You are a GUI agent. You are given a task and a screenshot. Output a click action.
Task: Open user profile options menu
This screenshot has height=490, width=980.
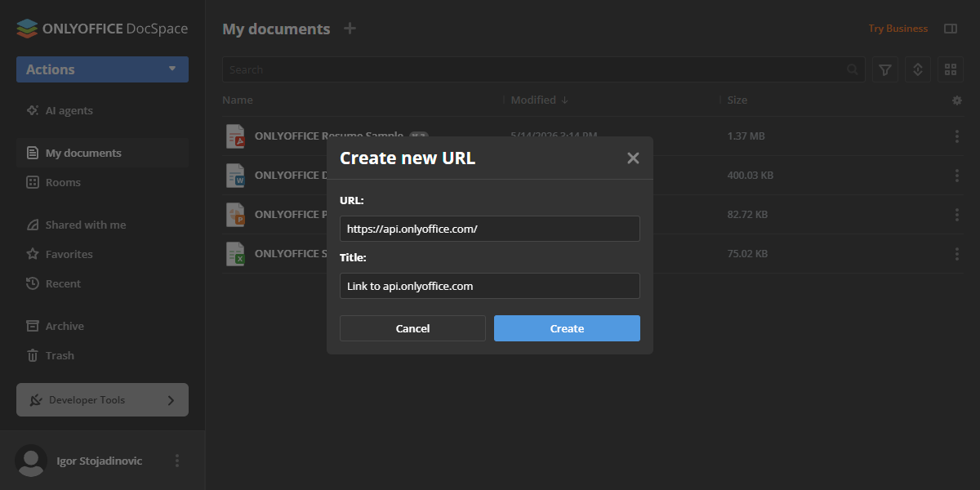(177, 461)
